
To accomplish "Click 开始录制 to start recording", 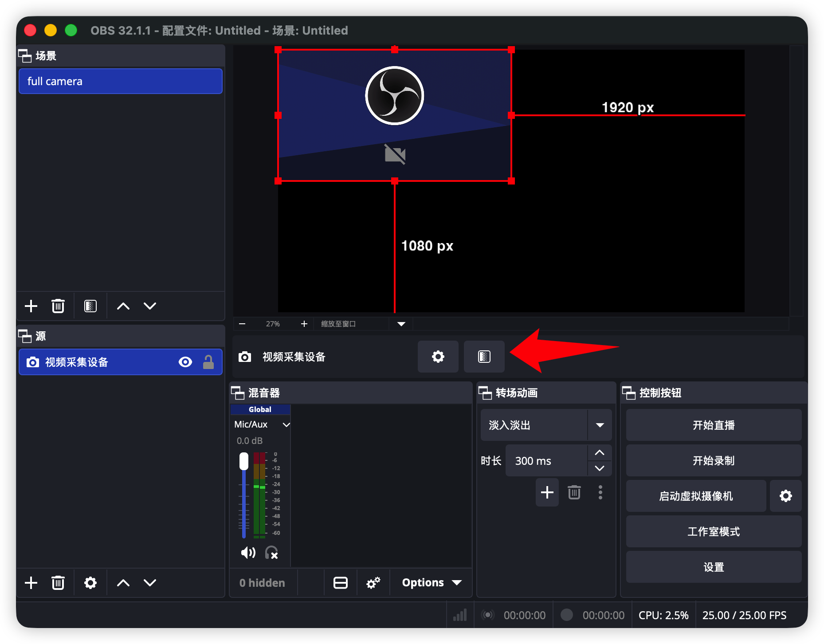I will pyautogui.click(x=713, y=461).
